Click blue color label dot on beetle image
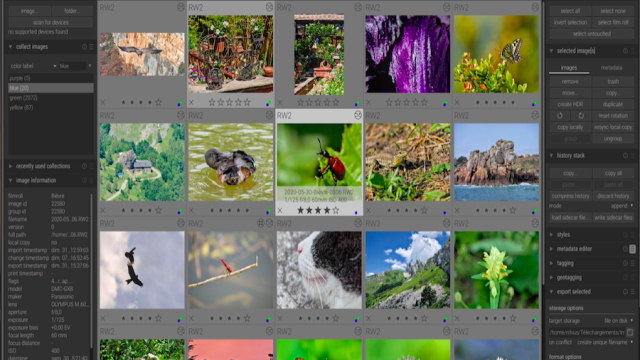Viewport: 640px width, 360px height. click(x=356, y=212)
